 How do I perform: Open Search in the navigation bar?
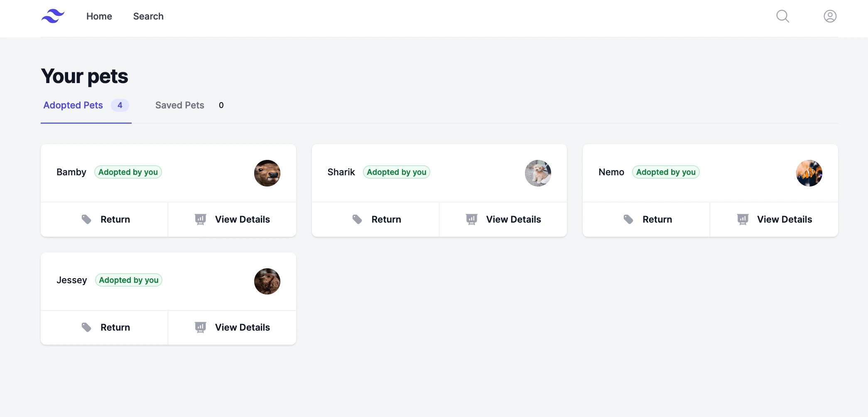point(148,16)
